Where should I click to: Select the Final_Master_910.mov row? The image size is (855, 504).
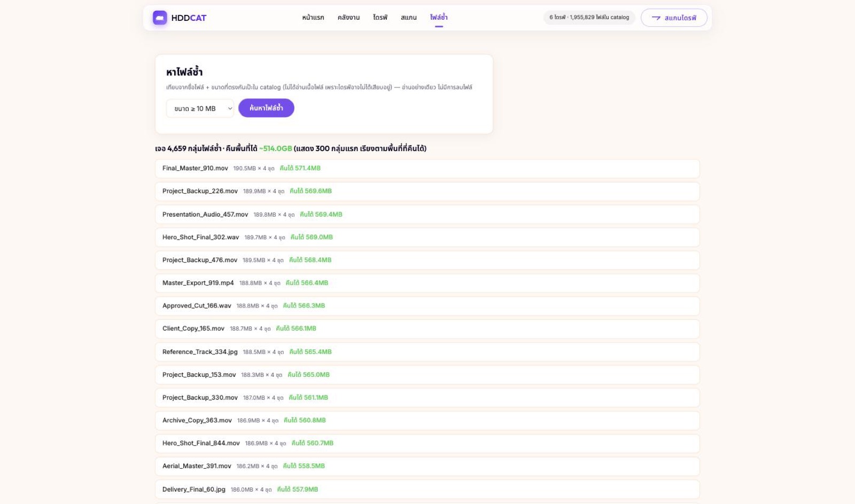[428, 169]
